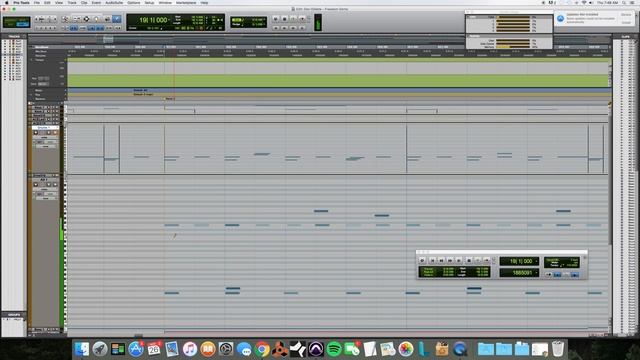
Task: Open Google Chrome from the Dock
Action: click(262, 349)
